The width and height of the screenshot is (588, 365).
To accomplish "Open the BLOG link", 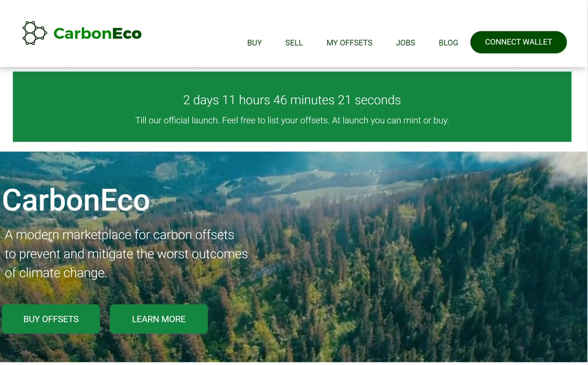I will pyautogui.click(x=448, y=43).
